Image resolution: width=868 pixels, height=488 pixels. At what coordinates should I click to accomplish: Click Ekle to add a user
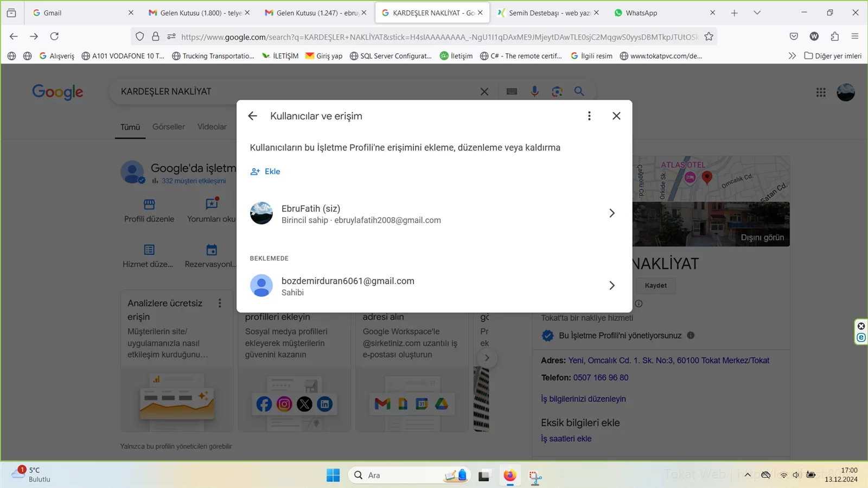(265, 172)
